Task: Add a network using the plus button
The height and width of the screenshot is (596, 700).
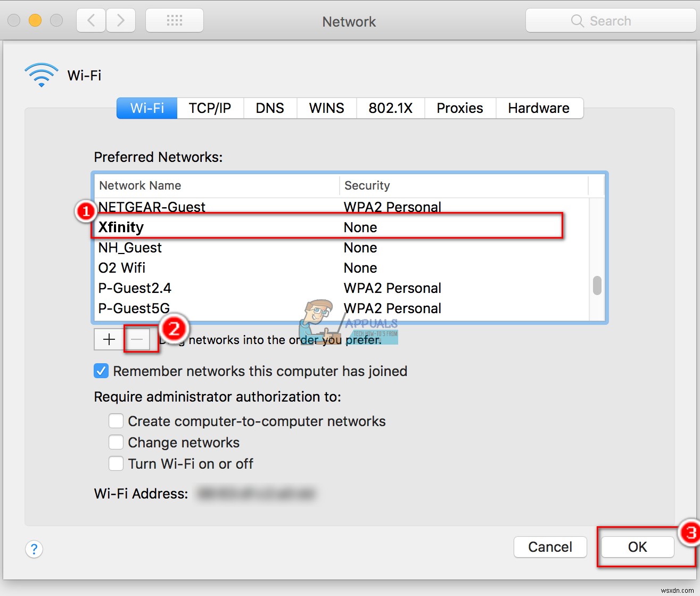Action: pyautogui.click(x=108, y=339)
